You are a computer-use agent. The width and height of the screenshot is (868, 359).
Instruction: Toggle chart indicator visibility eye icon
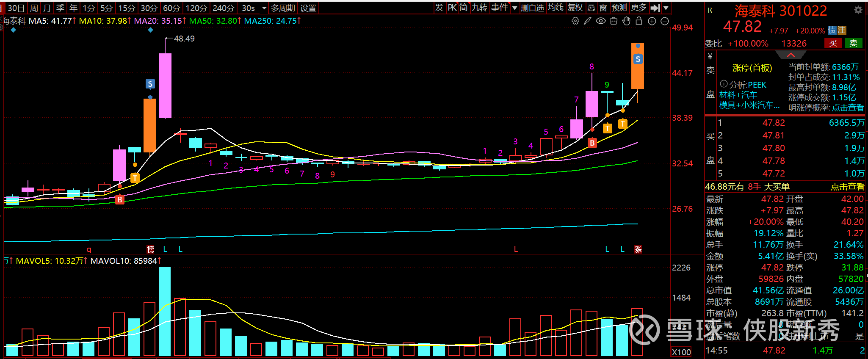(601, 21)
